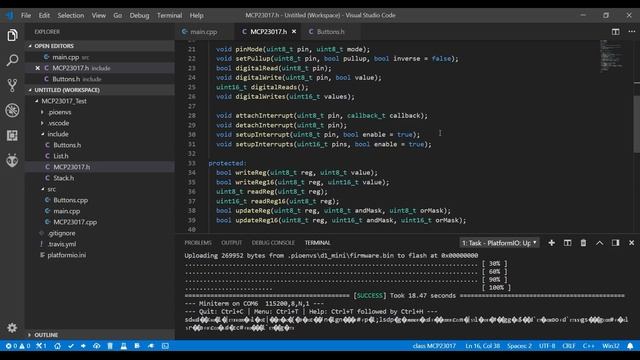Viewport: 640px width, 360px height.
Task: Open MCP23017.cpp in the file tree
Action: 100,222
